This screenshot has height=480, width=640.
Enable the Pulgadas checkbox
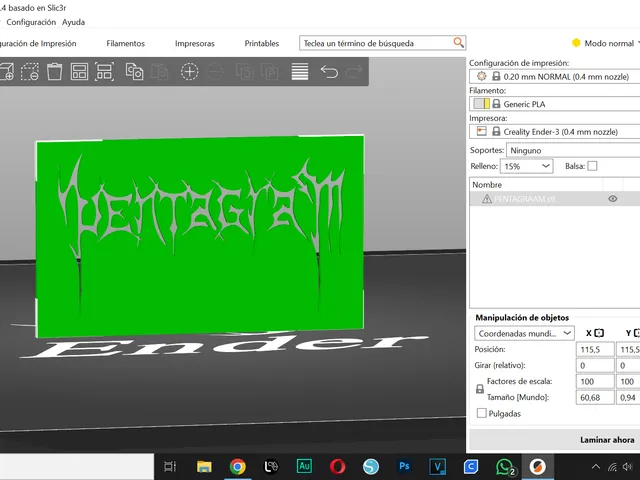click(482, 413)
